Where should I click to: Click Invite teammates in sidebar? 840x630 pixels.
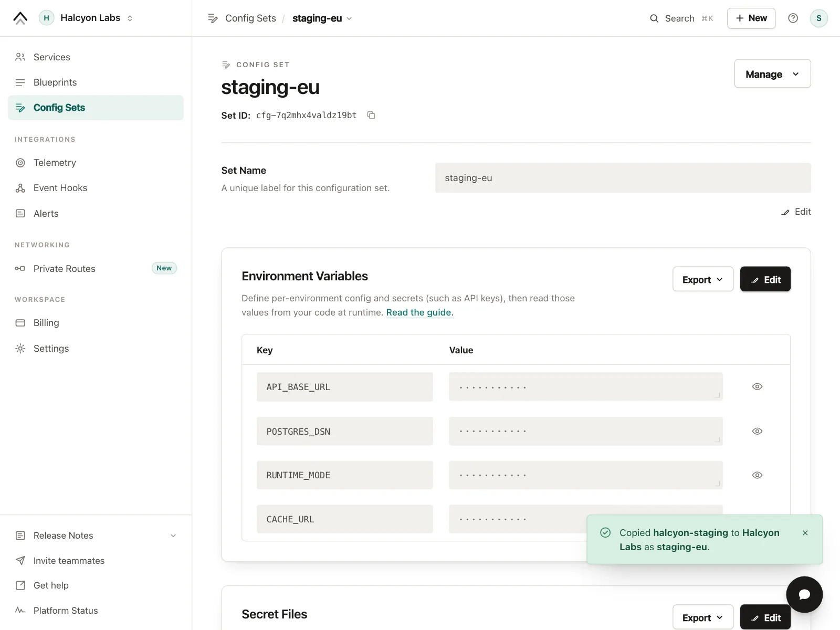(x=96, y=561)
